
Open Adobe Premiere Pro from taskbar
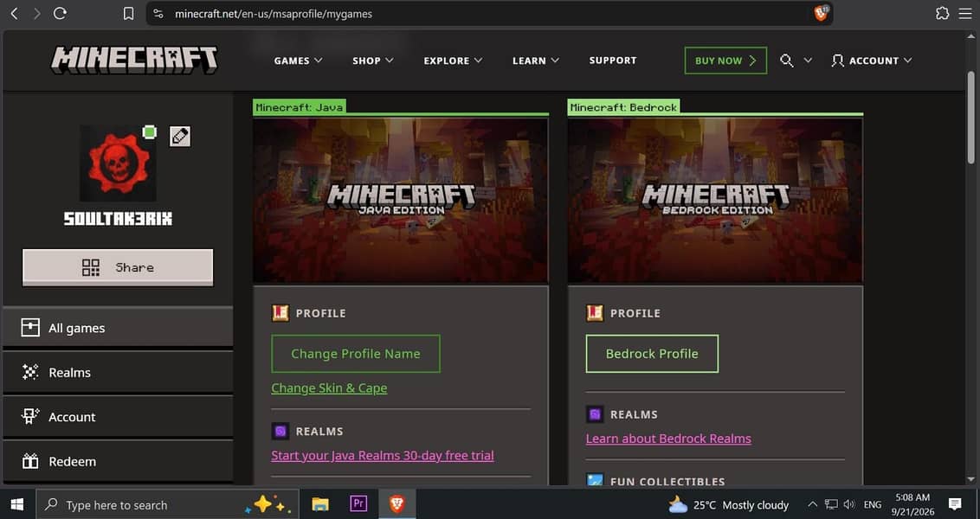click(x=358, y=504)
